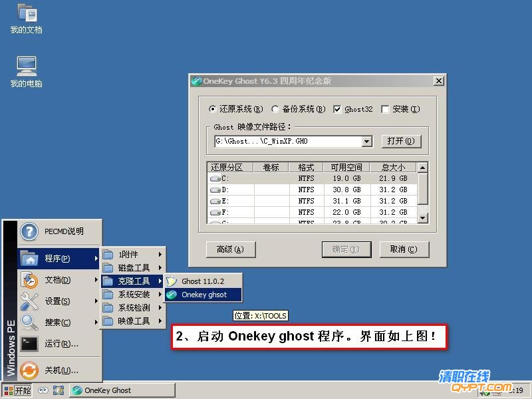Viewport: 532px width, 399px height.
Task: Expand the 1附件 submenu
Action: pos(160,254)
